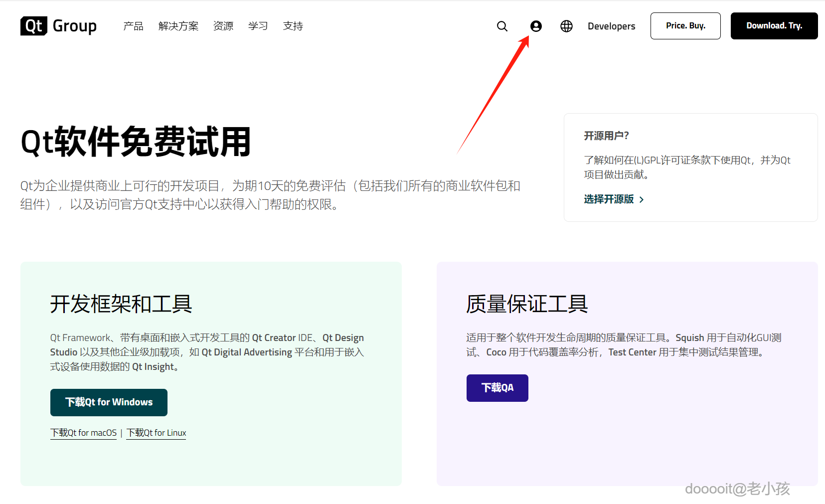
Task: Click the Download. Try. button
Action: [x=774, y=26]
